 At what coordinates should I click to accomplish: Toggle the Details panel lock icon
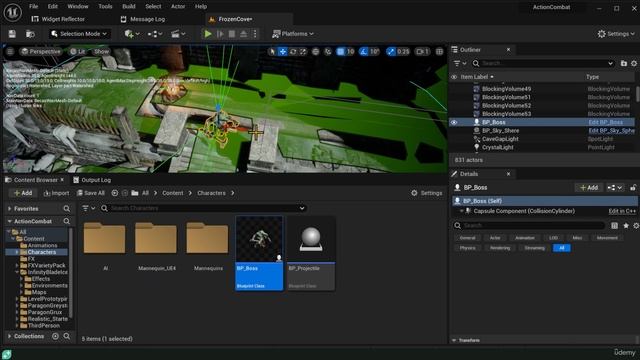click(x=633, y=188)
